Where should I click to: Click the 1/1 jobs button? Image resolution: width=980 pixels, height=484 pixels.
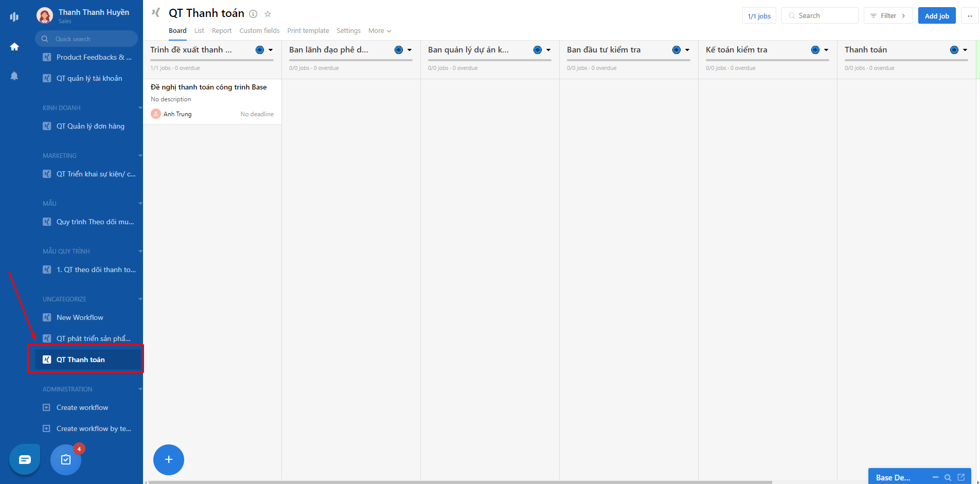[x=759, y=16]
